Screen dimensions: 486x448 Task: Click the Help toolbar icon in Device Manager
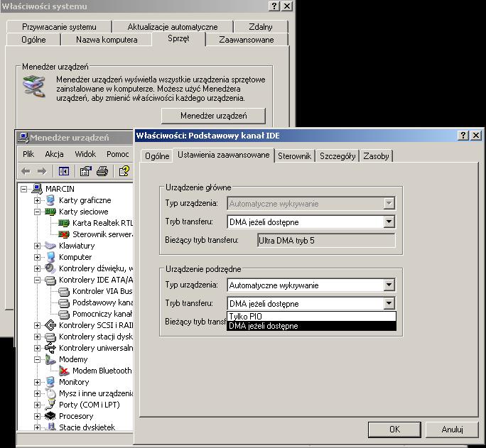pos(124,171)
